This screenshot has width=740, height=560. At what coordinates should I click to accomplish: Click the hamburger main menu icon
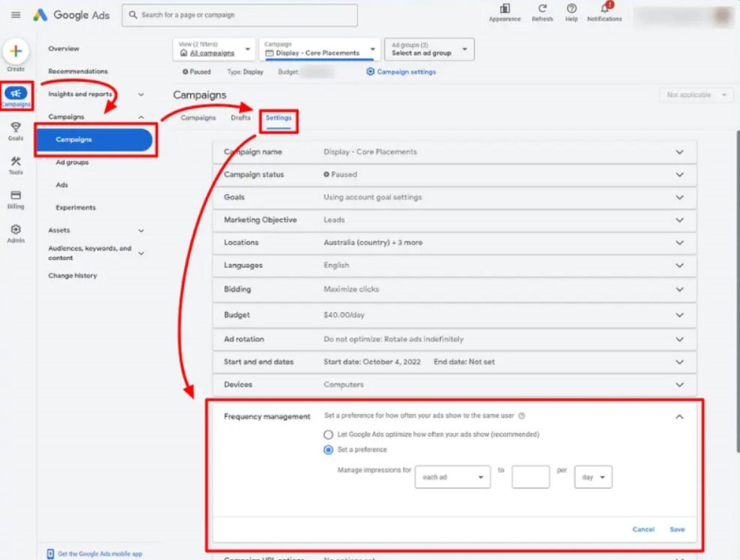[x=16, y=15]
